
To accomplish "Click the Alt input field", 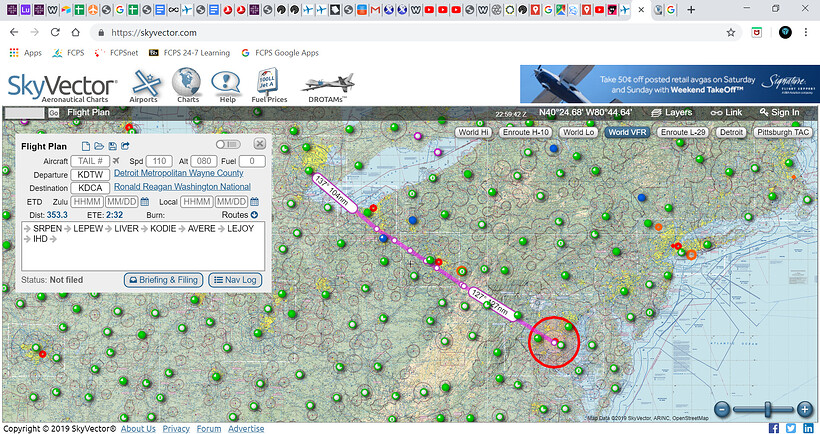I will point(204,161).
